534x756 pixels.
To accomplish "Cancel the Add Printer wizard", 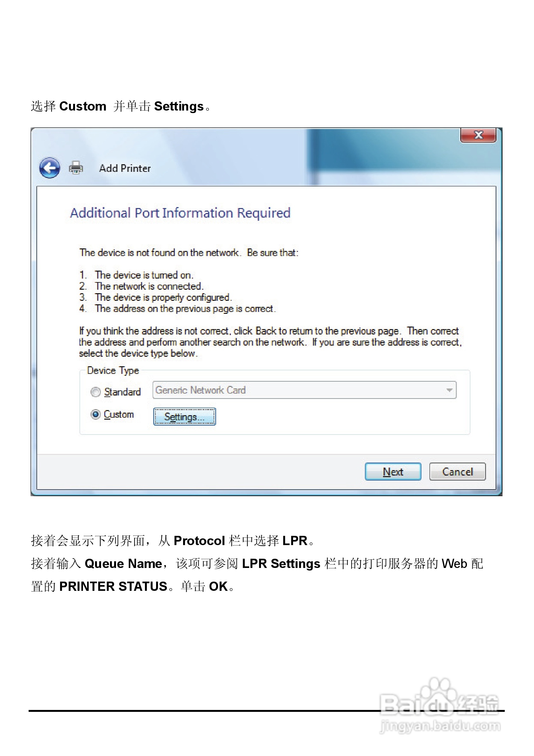I will coord(457,471).
